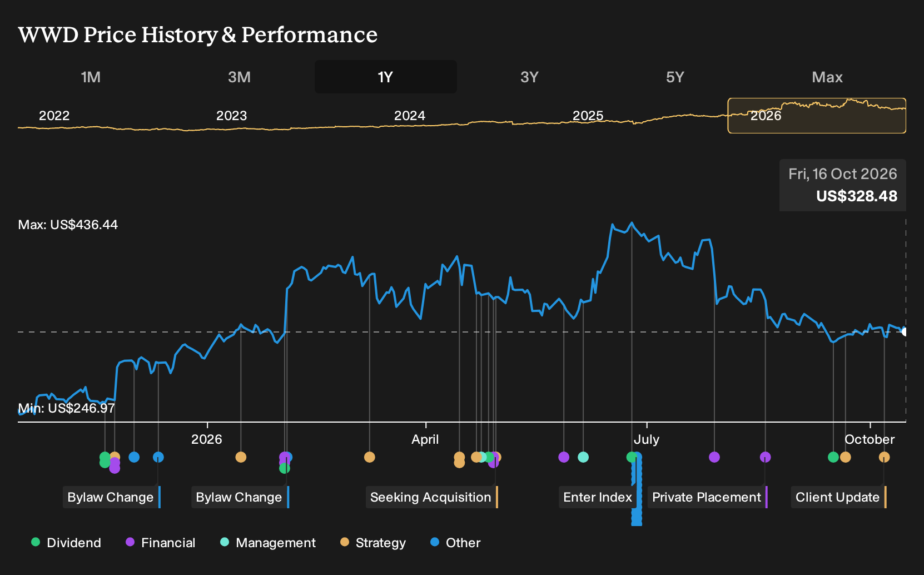Viewport: 924px width, 575px height.
Task: Select Financial dot just left of June's Management dot
Action: click(x=564, y=457)
